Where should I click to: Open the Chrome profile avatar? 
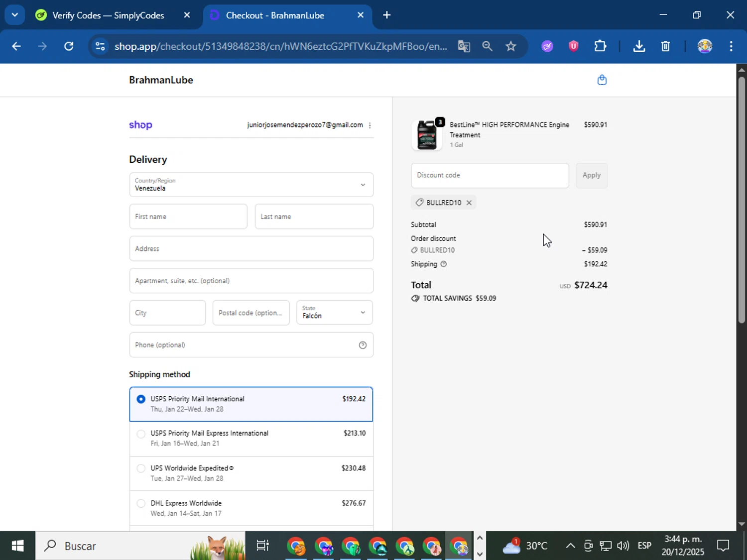pyautogui.click(x=705, y=46)
